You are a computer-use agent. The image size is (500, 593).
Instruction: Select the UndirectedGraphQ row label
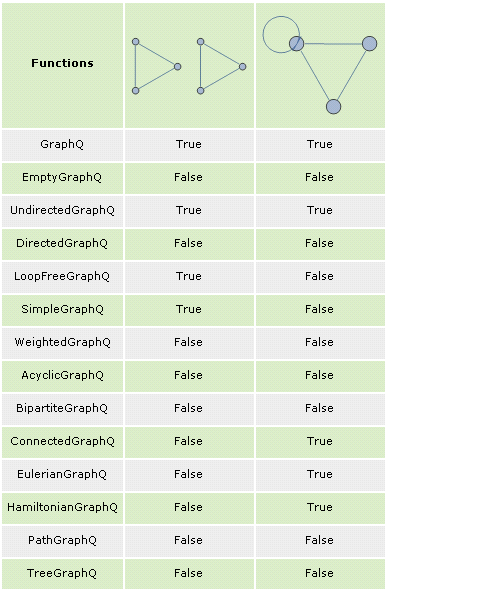pyautogui.click(x=62, y=210)
